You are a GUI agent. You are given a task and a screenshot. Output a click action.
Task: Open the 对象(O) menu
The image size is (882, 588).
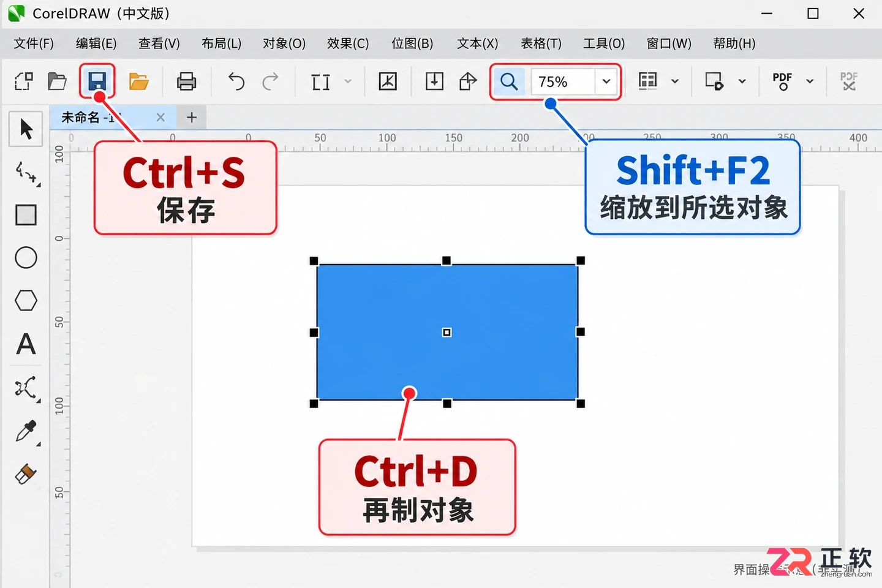click(x=284, y=43)
